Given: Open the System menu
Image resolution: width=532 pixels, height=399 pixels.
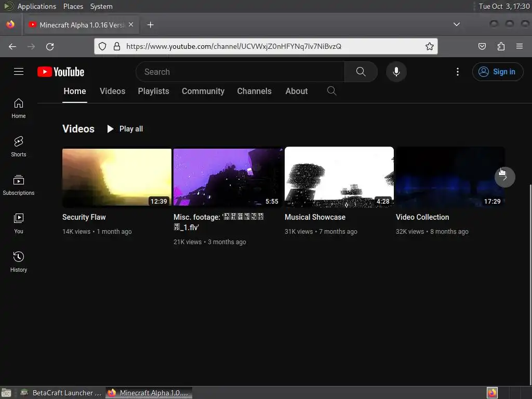Looking at the screenshot, I should (x=101, y=6).
